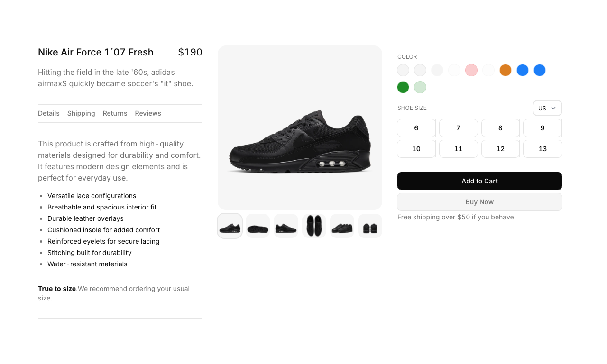The width and height of the screenshot is (607, 364).
Task: Choose the light green color swatch
Action: point(420,87)
